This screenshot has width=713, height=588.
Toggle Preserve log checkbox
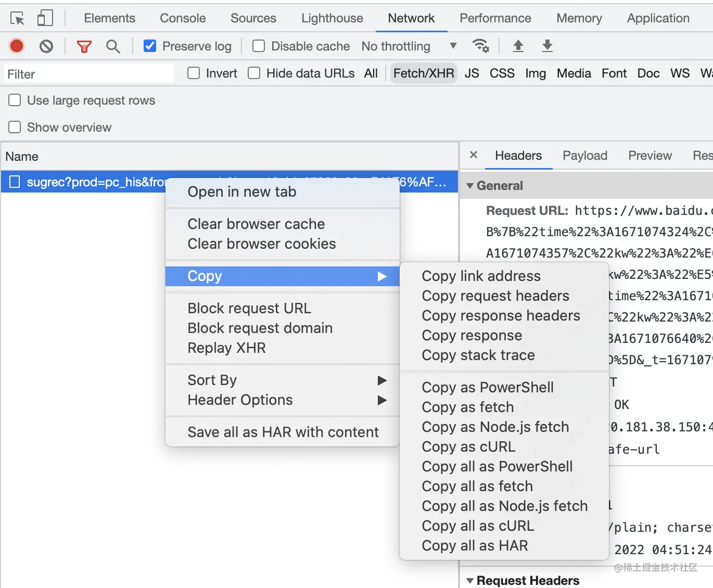(x=150, y=46)
